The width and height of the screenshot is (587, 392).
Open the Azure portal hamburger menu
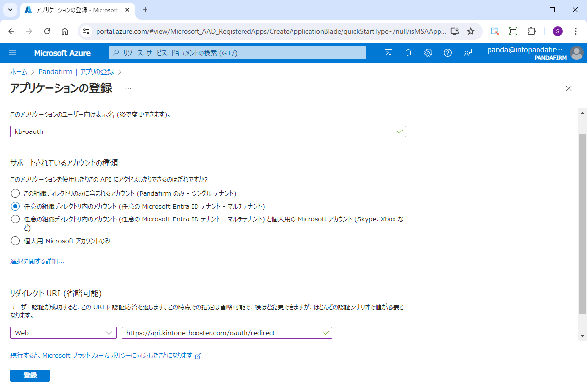[x=12, y=53]
